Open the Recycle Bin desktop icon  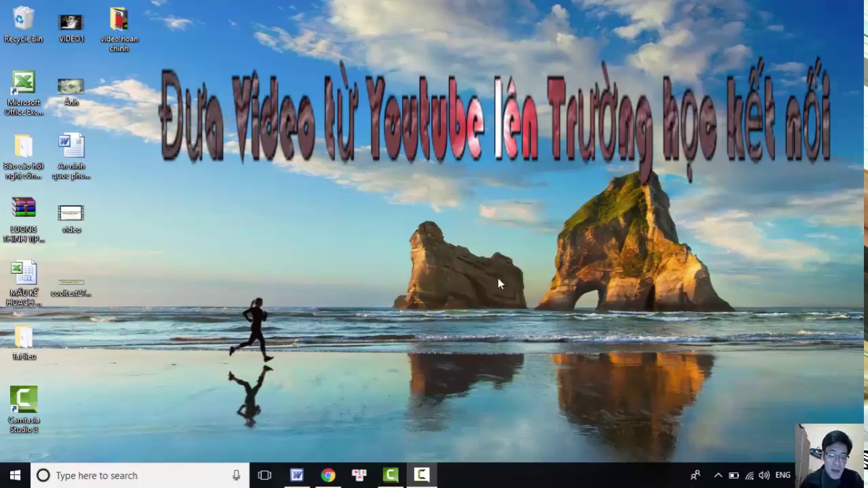pyautogui.click(x=23, y=25)
